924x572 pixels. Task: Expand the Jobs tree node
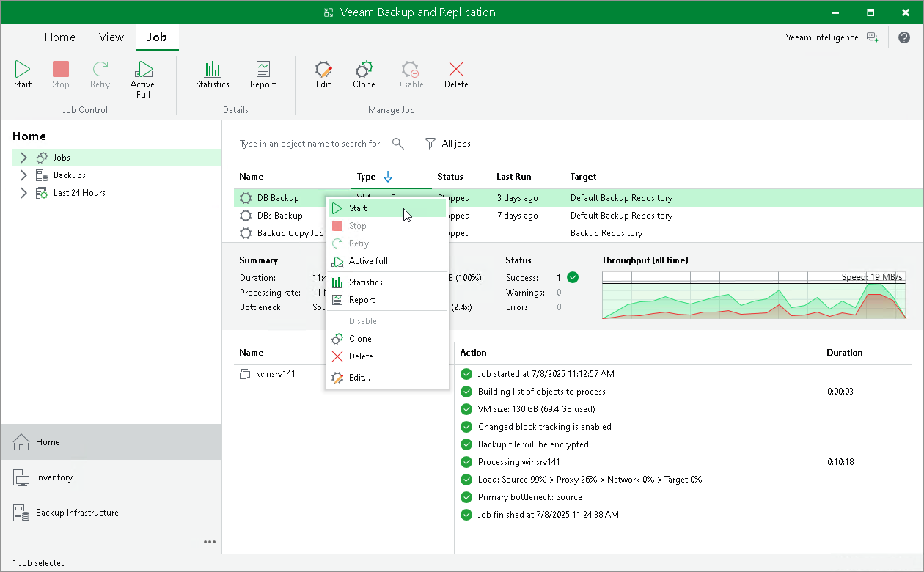(x=23, y=157)
